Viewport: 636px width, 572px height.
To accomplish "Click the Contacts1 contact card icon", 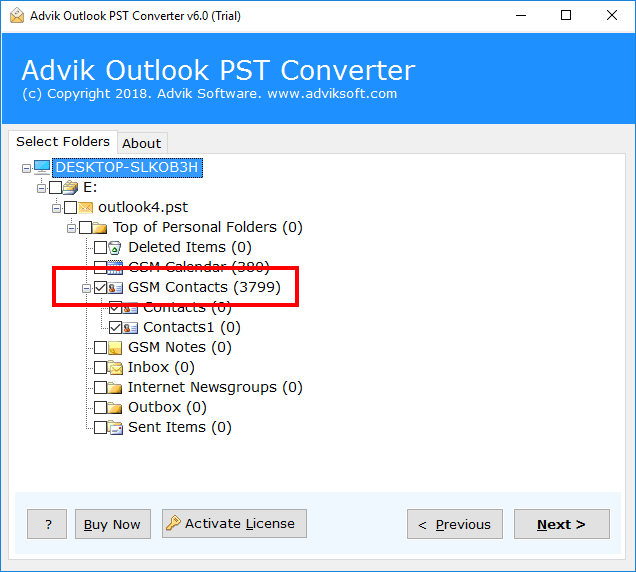I will (130, 327).
